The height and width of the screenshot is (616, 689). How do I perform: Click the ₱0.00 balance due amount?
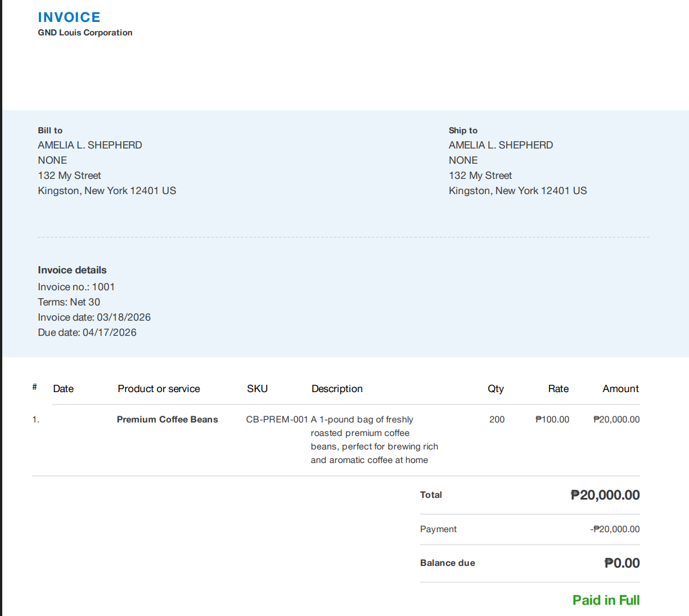click(x=622, y=563)
